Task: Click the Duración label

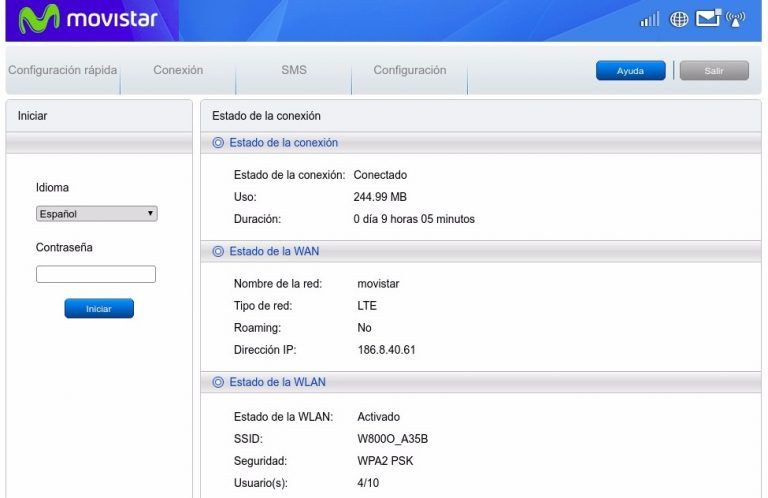Action: (x=257, y=219)
